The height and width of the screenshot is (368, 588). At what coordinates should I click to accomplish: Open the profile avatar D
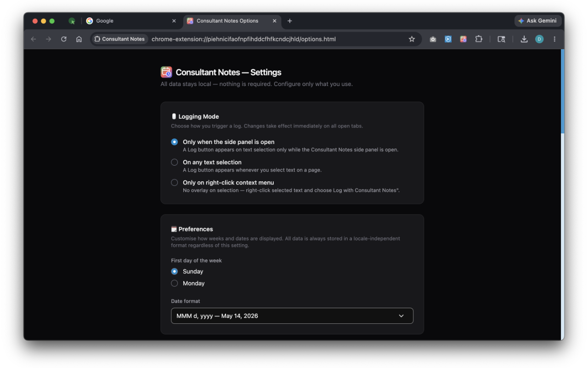pos(539,39)
